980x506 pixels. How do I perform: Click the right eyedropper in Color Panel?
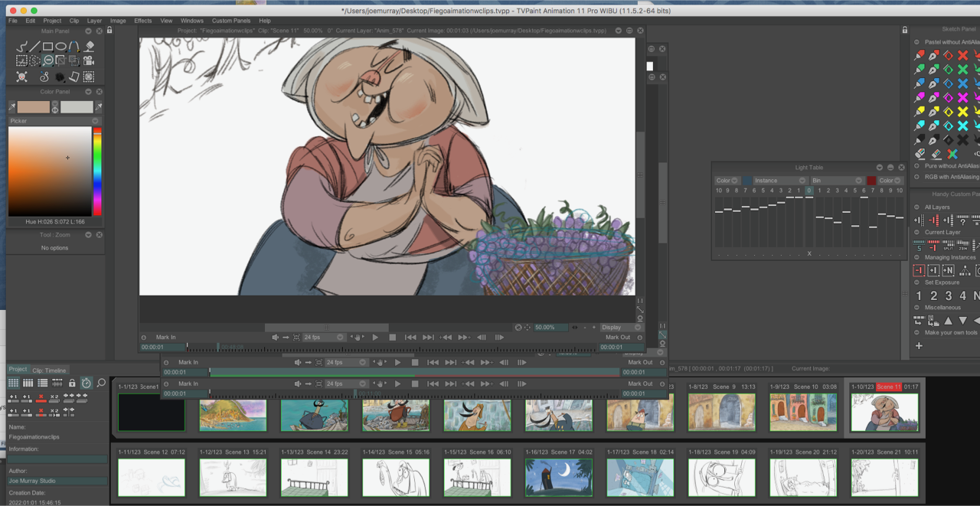coord(98,107)
